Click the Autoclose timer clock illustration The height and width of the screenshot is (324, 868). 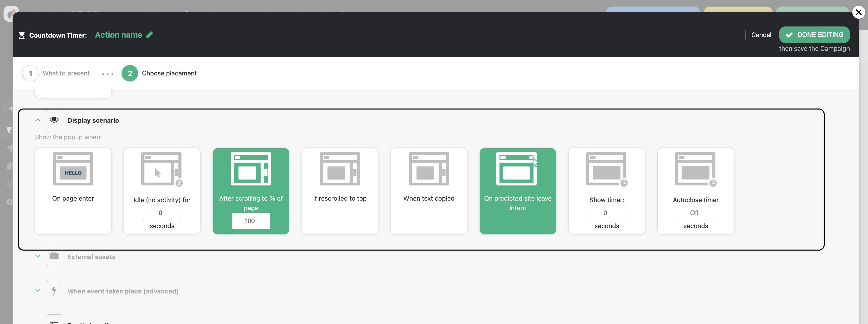696,169
